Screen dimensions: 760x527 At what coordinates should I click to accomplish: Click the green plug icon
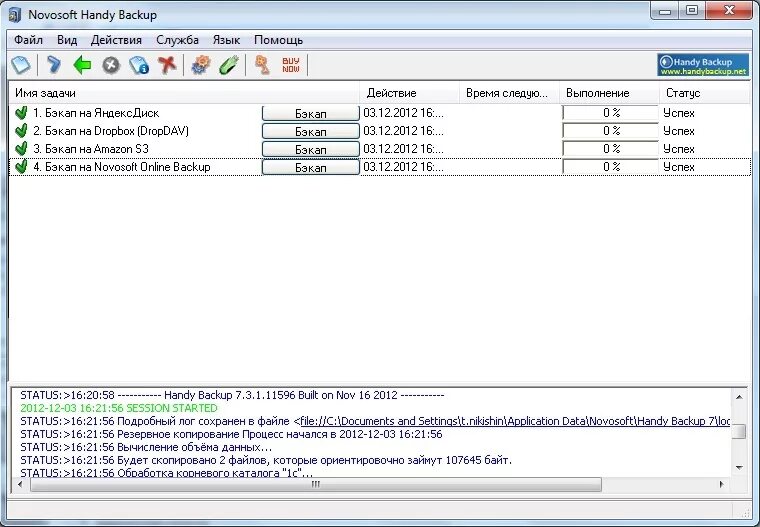229,65
